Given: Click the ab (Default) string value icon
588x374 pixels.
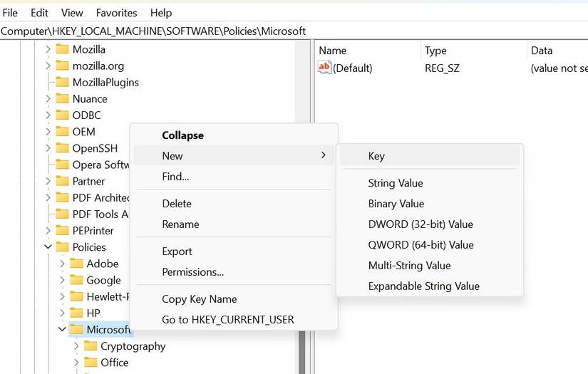Looking at the screenshot, I should pyautogui.click(x=325, y=68).
